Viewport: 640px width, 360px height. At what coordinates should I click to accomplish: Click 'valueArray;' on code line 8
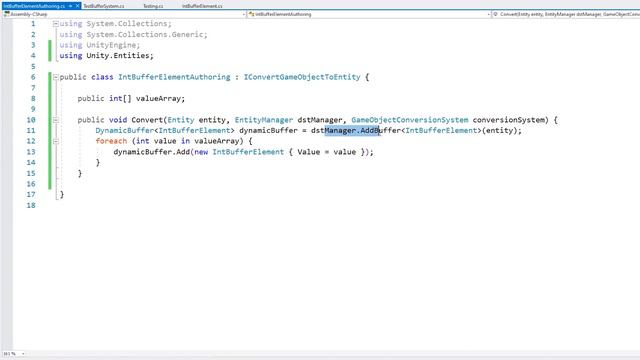(160, 98)
